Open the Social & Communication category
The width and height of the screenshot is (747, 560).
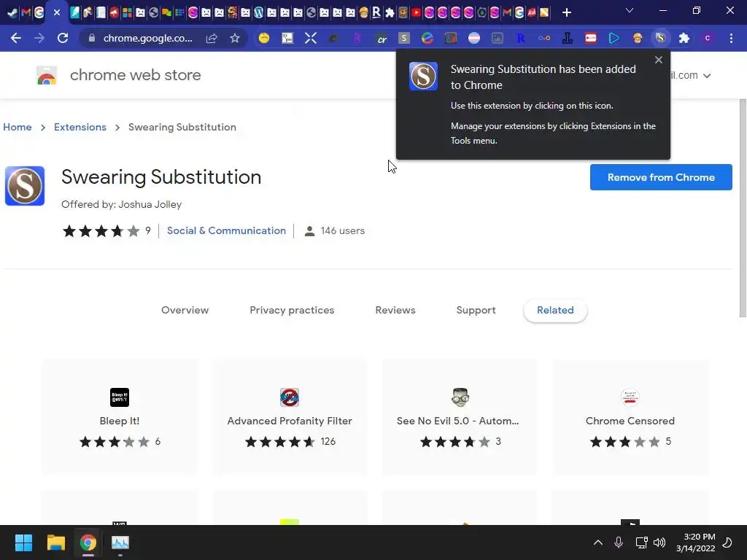point(226,230)
